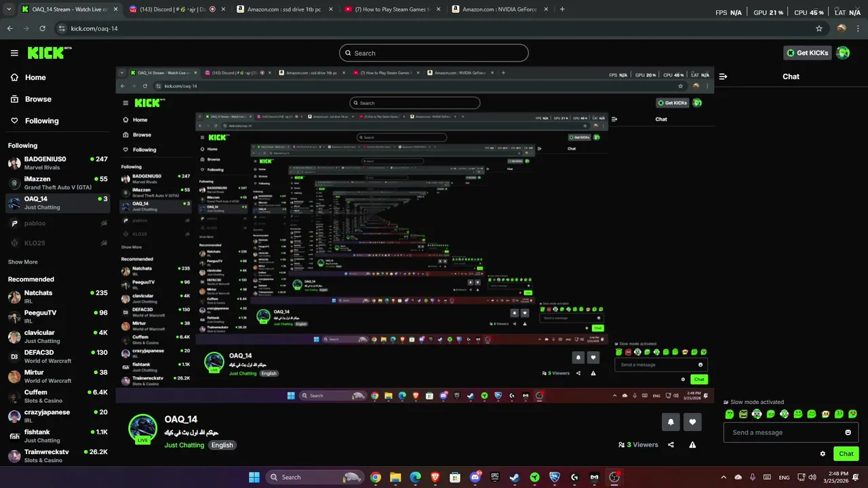The height and width of the screenshot is (488, 868).
Task: Open a new browser tab with plus button
Action: [x=562, y=9]
